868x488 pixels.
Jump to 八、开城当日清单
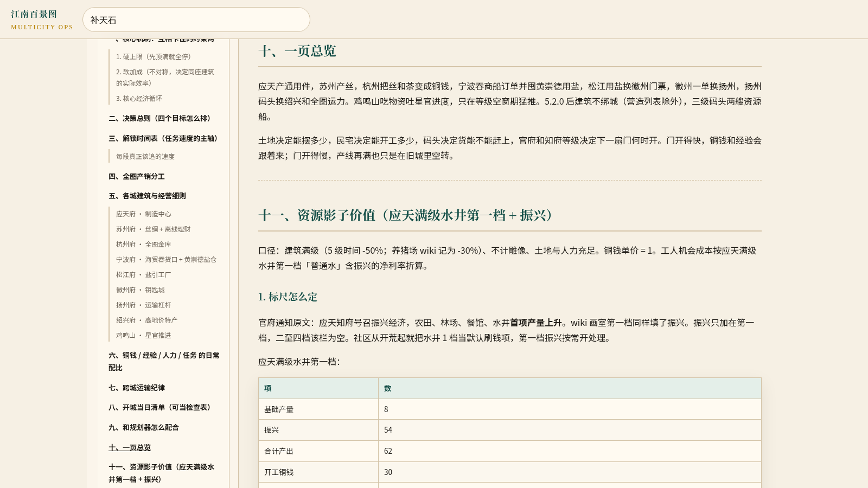tap(159, 407)
